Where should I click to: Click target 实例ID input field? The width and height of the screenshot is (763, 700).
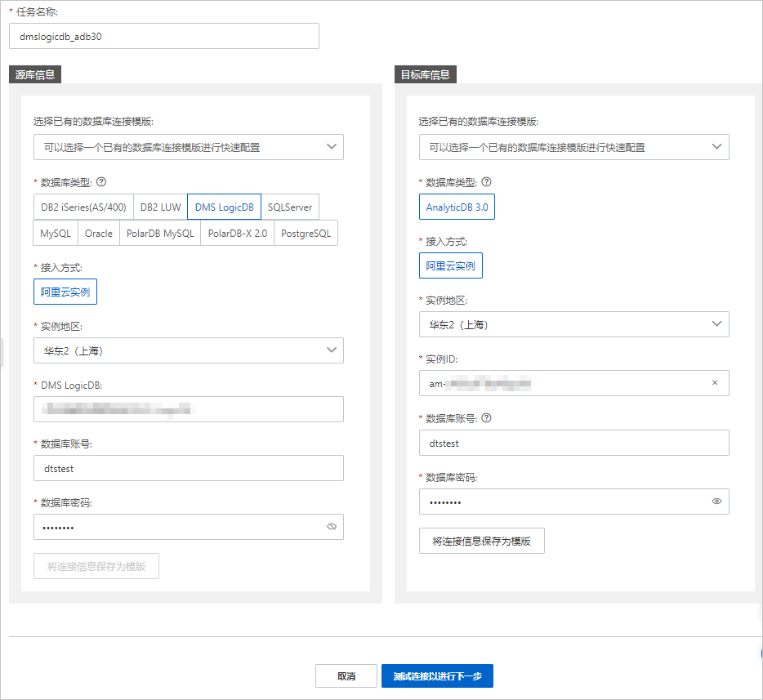(x=574, y=383)
